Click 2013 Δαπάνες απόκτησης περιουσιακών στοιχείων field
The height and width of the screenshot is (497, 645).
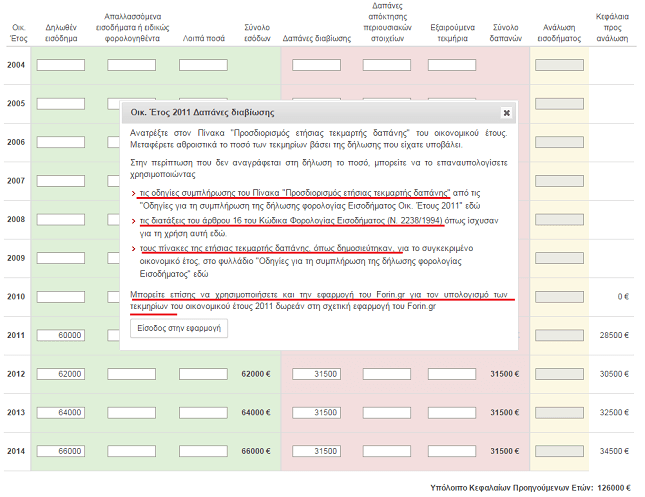387,413
